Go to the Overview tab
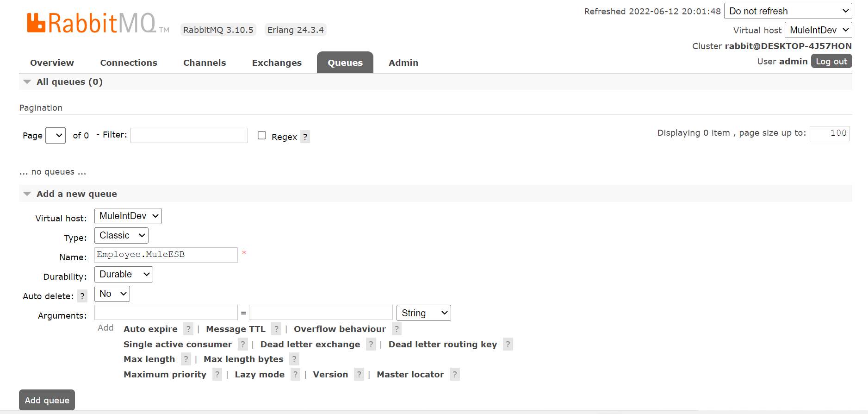 [x=52, y=63]
